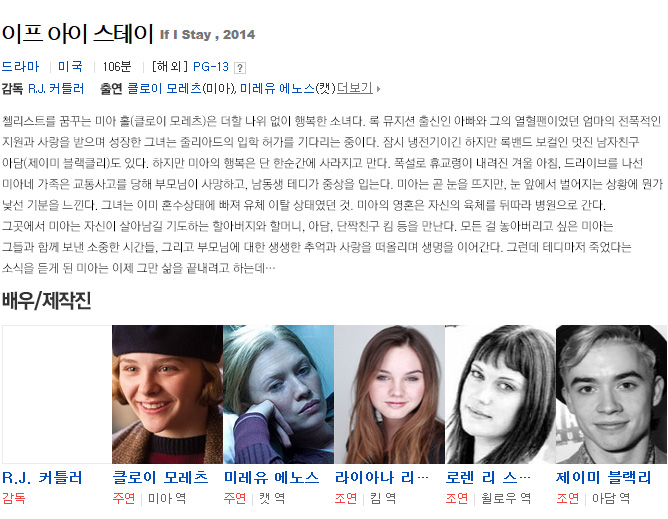Open photo thumbnail above 클로이 모레츠

pyautogui.click(x=167, y=394)
